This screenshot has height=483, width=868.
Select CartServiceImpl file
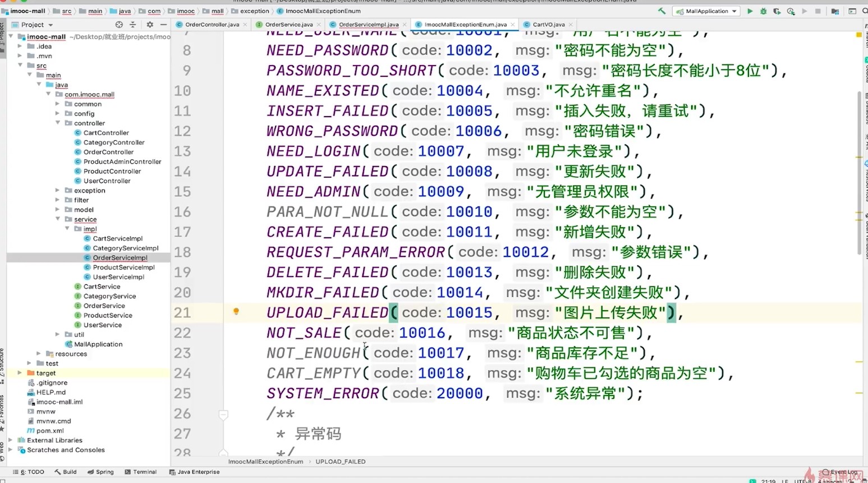tap(118, 238)
